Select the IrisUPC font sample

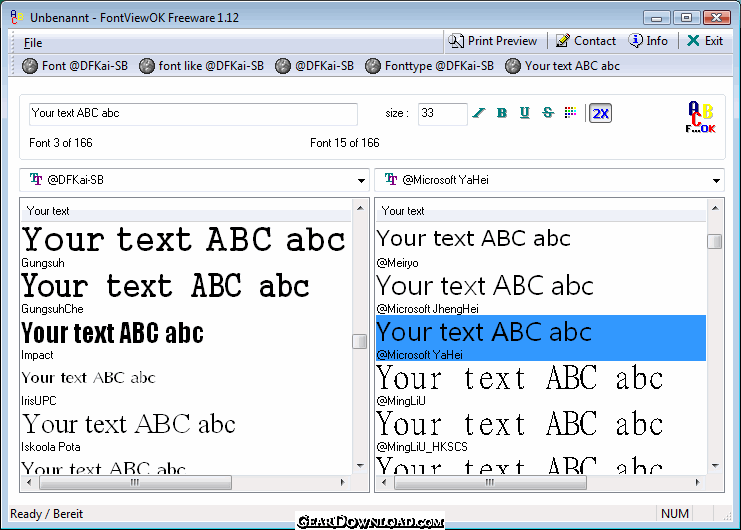(x=186, y=384)
